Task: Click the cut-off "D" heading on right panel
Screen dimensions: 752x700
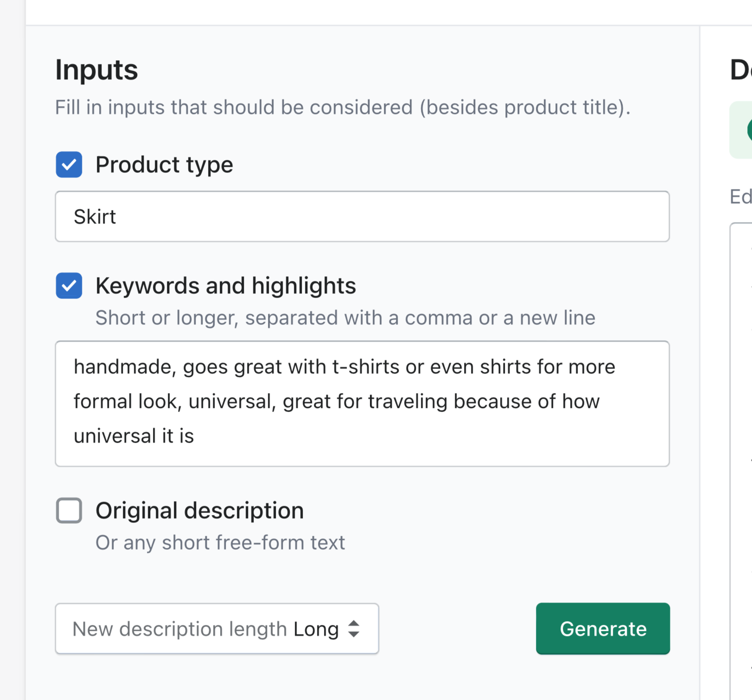Action: coord(741,70)
